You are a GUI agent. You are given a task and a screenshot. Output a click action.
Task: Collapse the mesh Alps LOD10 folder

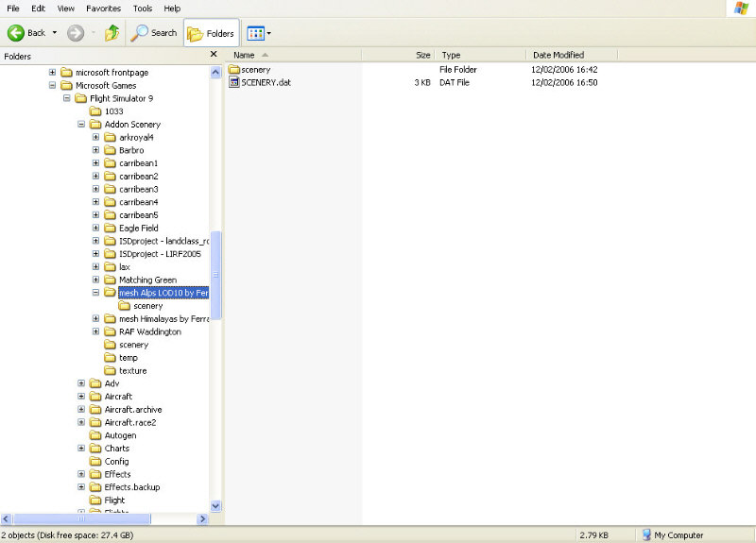96,293
